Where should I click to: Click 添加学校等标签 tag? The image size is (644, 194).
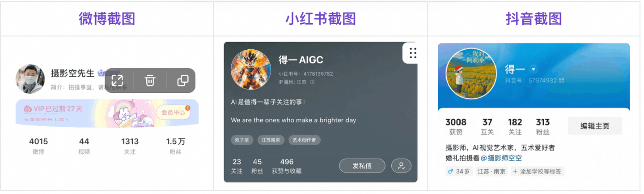pyautogui.click(x=537, y=171)
